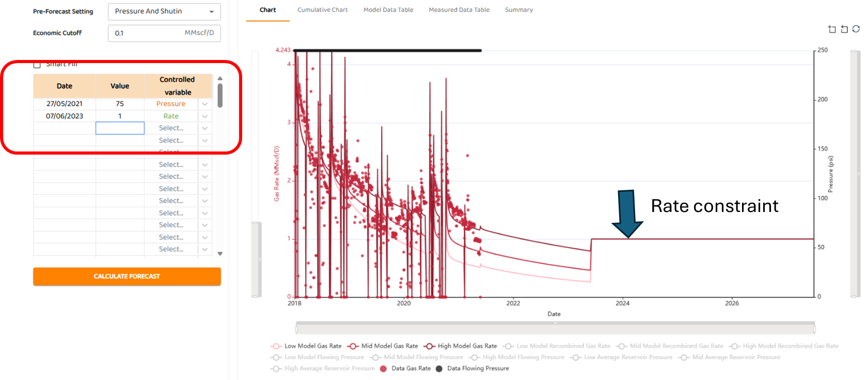Screen dimensions: 868x380
Task: Open the Pre-Forecast Setting dropdown
Action: tap(164, 11)
